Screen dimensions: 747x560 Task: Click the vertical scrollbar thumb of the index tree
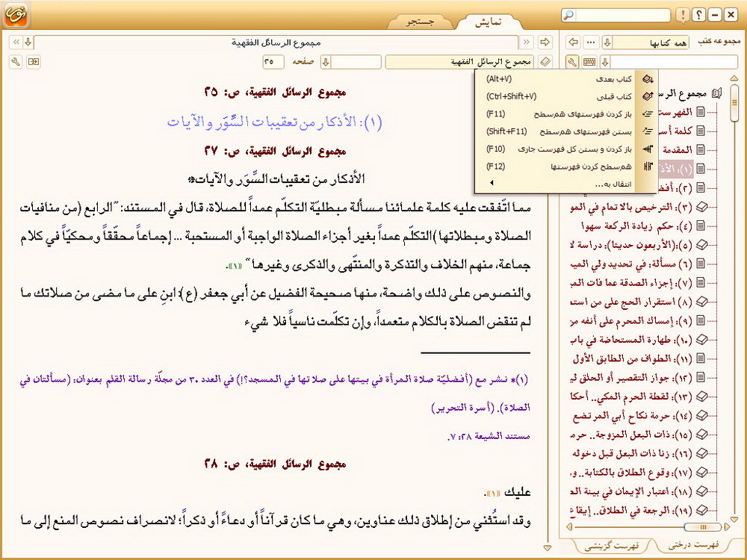coord(734,103)
